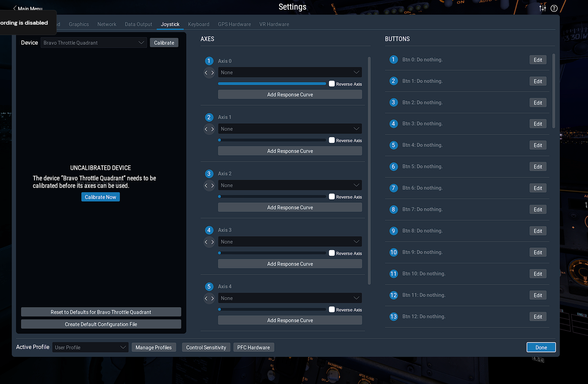Enable Reverse Axis for Axis 0
Viewport: 588px width, 384px height.
[x=332, y=84]
